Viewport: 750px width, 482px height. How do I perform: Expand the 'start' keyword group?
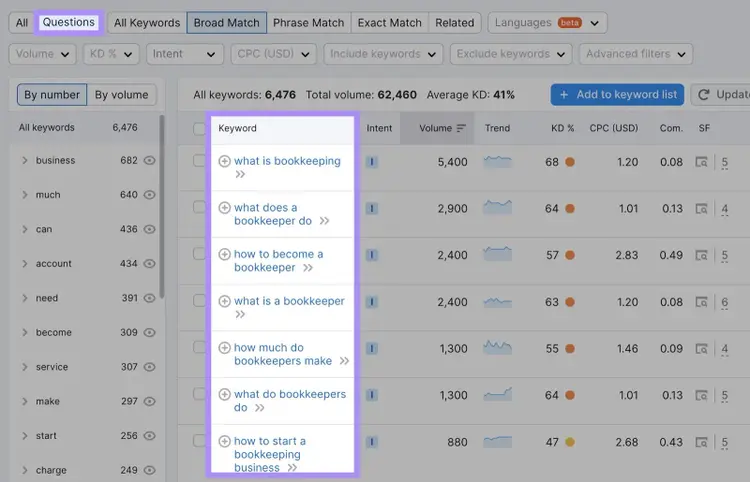click(24, 436)
